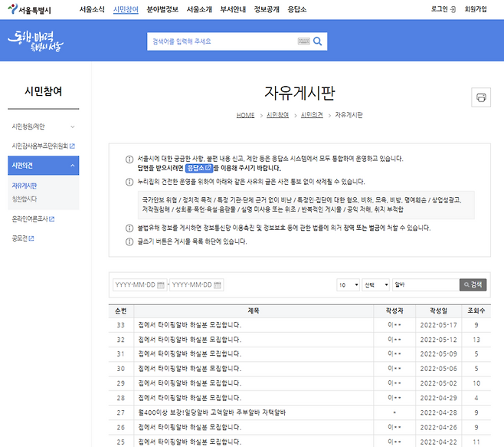Viewport: 504px width, 447px height.
Task: Go to 분야별정보 in the top menu
Action: coord(160,9)
